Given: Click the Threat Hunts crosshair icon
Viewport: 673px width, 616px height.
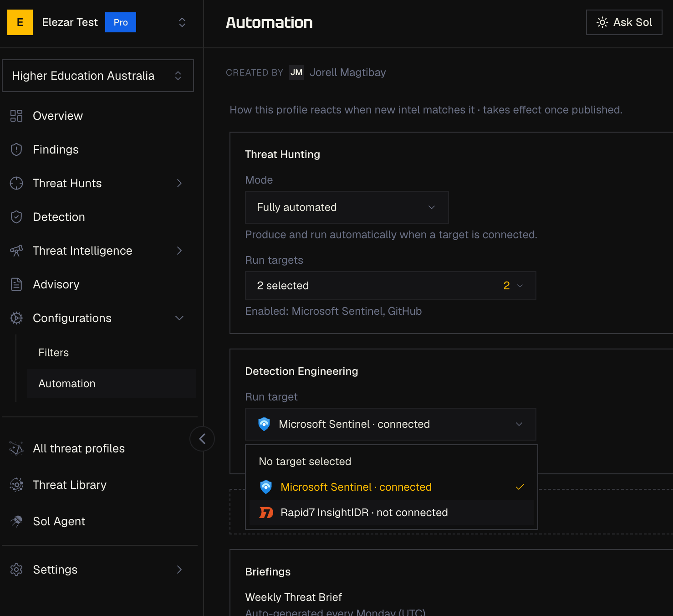Looking at the screenshot, I should point(16,183).
